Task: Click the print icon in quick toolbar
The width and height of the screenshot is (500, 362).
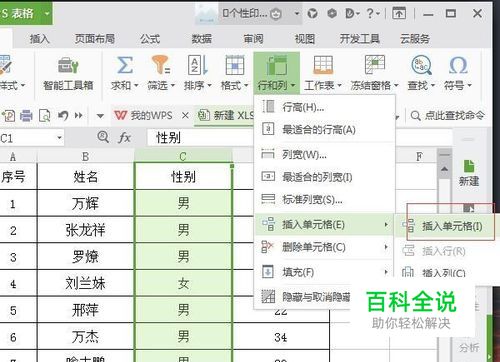Action: pyautogui.click(x=26, y=116)
